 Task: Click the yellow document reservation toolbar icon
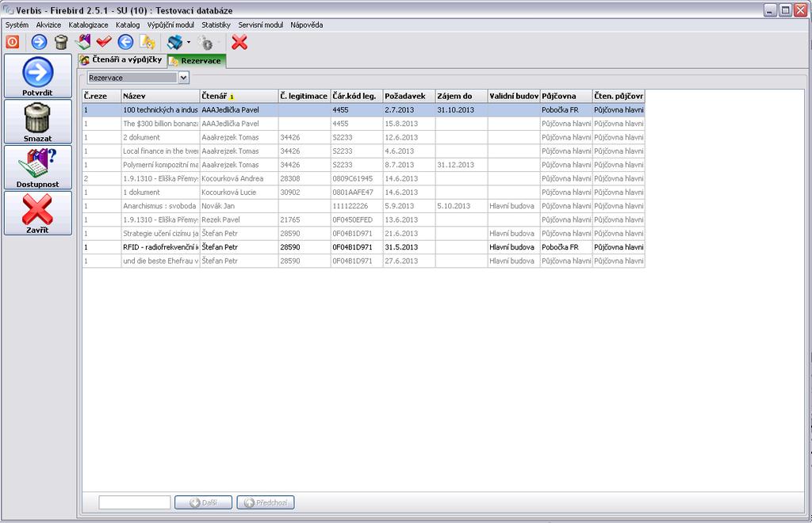click(147, 42)
